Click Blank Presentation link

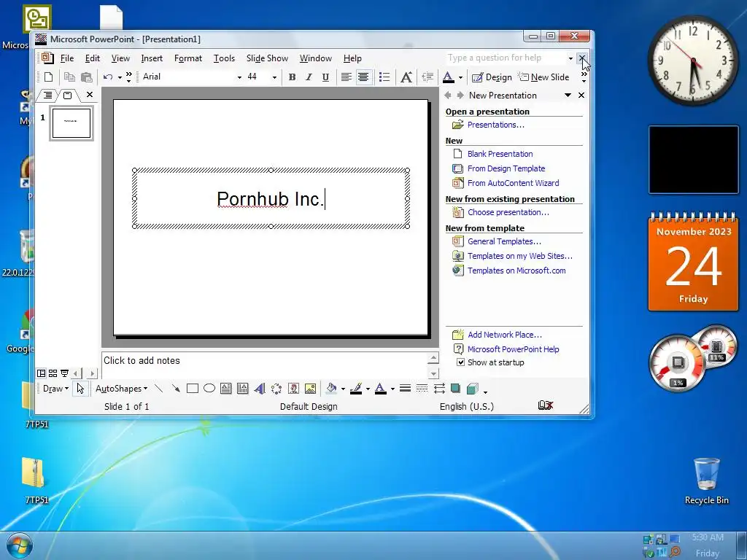pos(500,154)
